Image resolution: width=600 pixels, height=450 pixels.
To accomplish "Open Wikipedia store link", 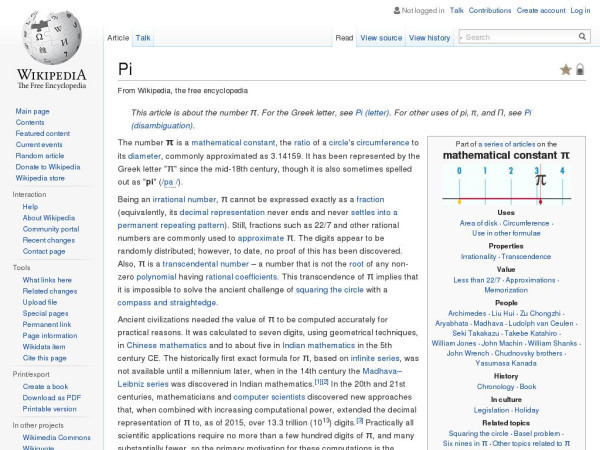I will 40,178.
